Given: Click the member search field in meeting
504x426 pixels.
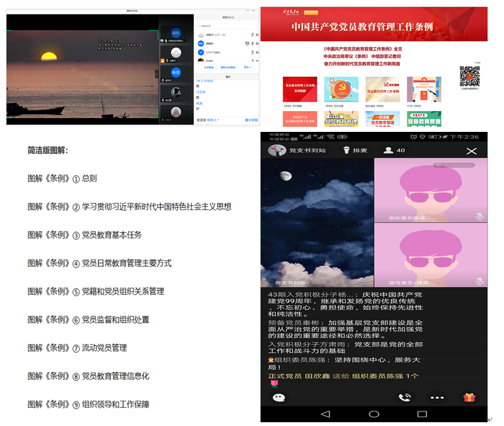Looking at the screenshot, I should (227, 26).
